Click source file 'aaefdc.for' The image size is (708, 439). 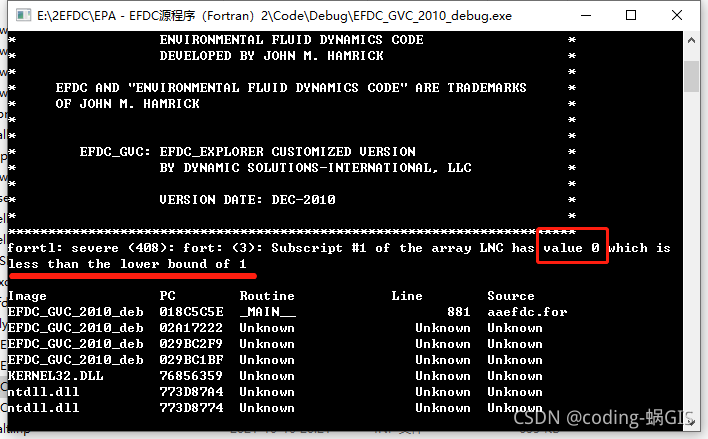(527, 312)
